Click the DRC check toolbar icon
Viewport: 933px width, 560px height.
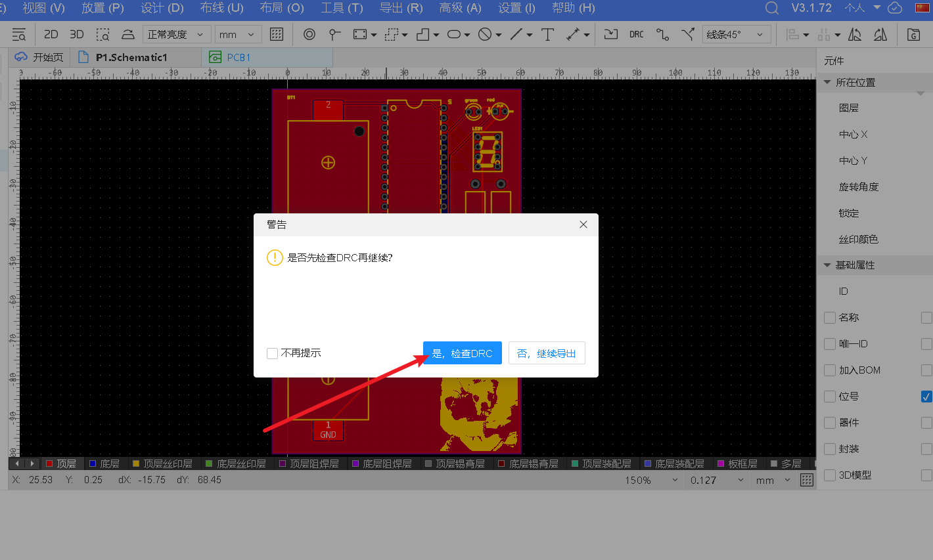(636, 34)
